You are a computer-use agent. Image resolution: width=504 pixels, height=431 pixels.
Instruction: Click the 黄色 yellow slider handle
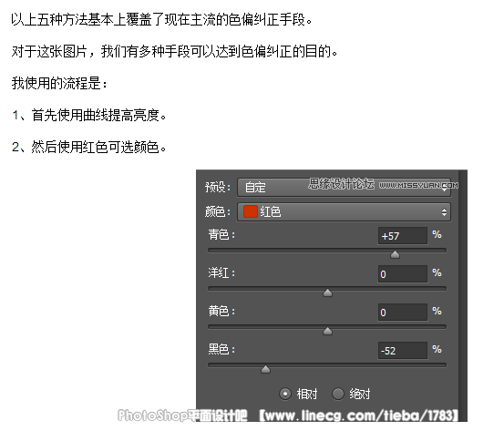[327, 331]
